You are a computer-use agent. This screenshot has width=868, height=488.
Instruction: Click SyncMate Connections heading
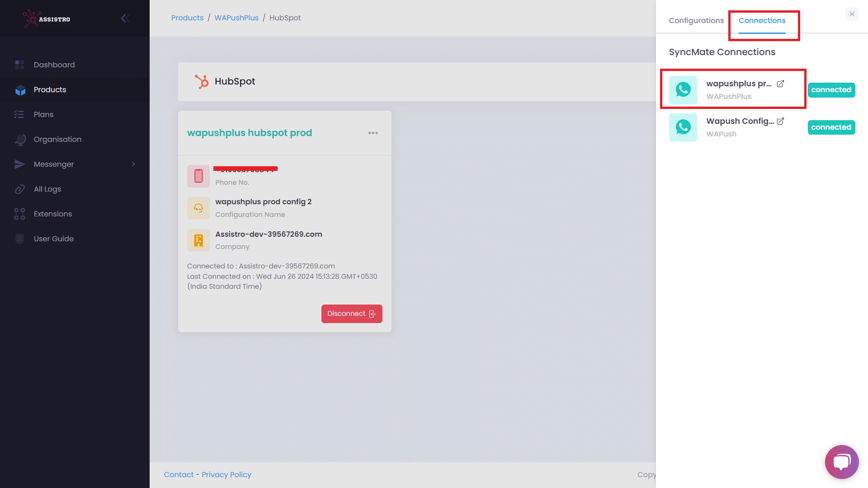point(722,52)
